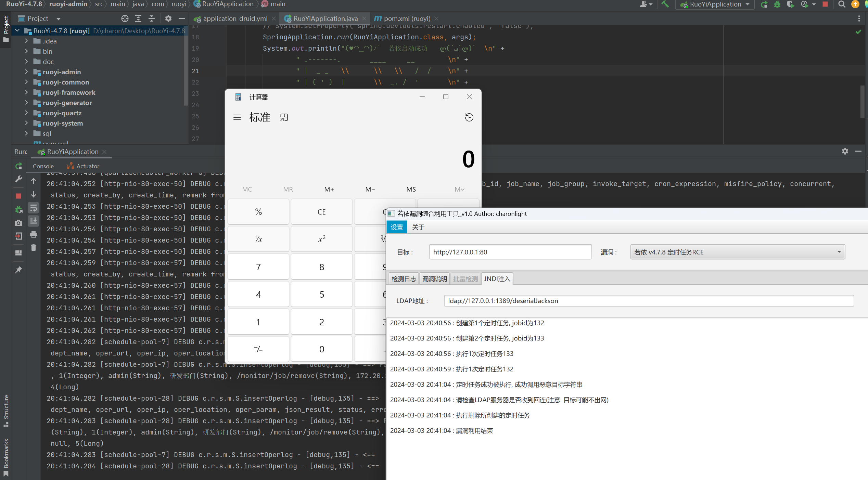Open the 关于 menu in exploit tool
This screenshot has width=868, height=480.
point(418,227)
